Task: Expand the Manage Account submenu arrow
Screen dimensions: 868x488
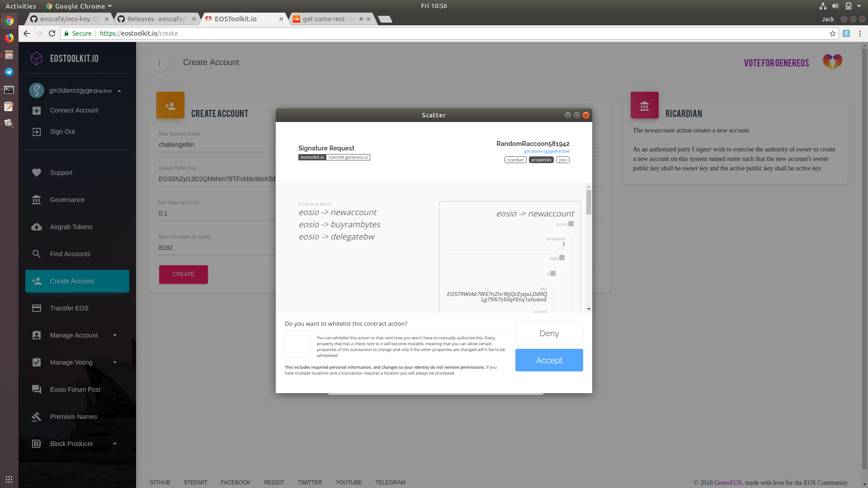Action: coord(115,335)
